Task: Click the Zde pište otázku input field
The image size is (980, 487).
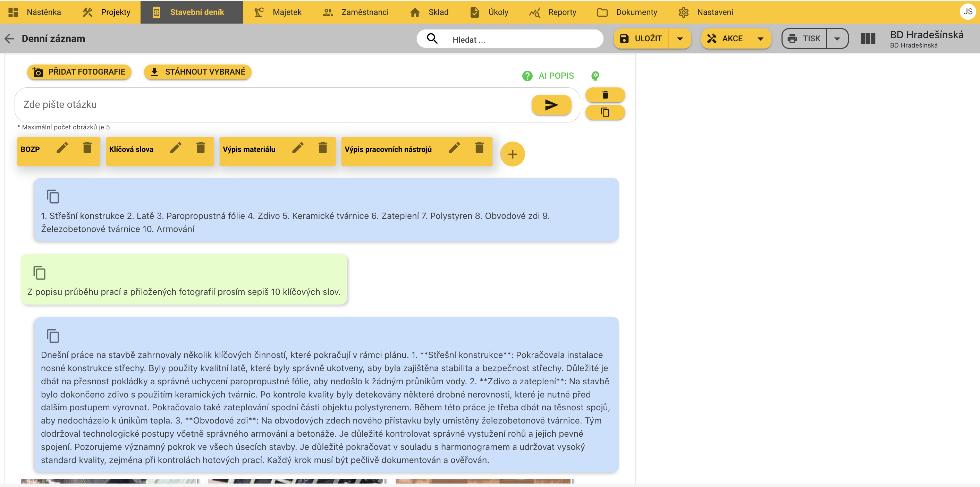Action: (x=266, y=104)
